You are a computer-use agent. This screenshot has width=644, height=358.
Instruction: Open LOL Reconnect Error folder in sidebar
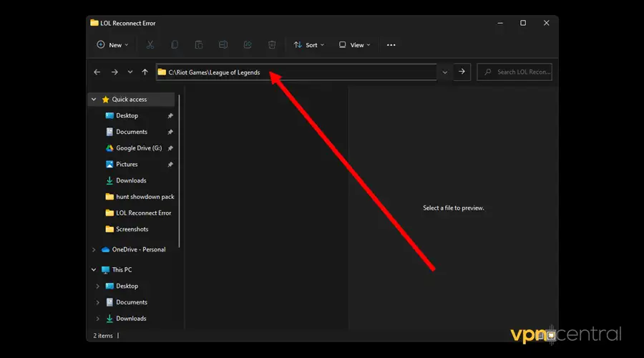(143, 213)
